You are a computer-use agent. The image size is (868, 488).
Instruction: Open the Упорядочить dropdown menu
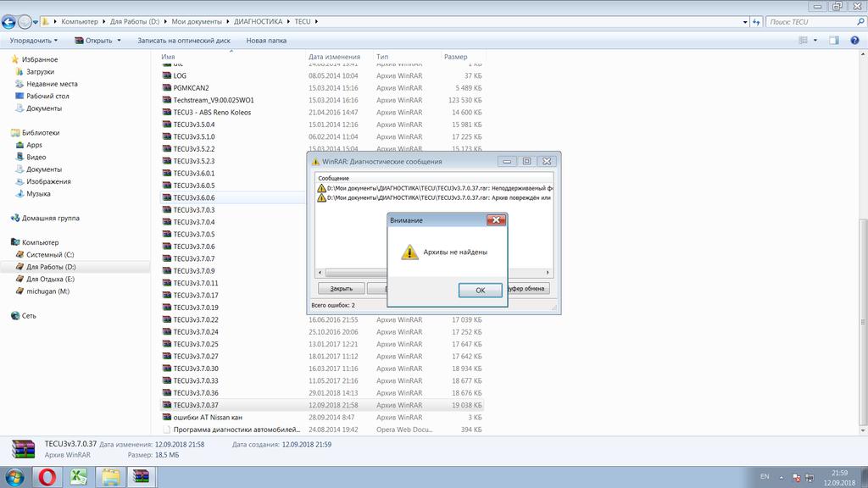click(x=34, y=40)
